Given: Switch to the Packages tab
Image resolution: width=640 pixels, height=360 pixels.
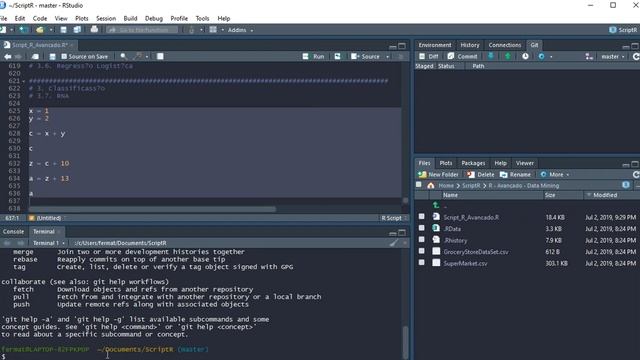Looking at the screenshot, I should click(473, 163).
